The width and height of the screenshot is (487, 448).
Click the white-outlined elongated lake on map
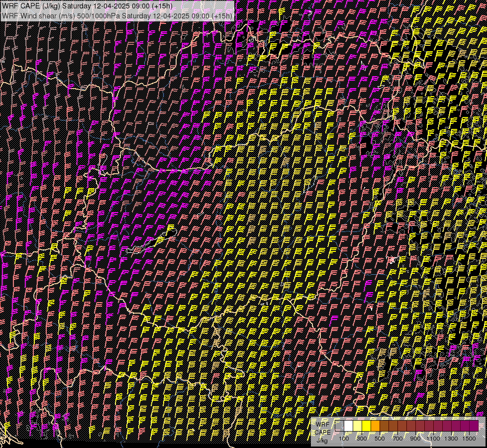tap(151, 242)
